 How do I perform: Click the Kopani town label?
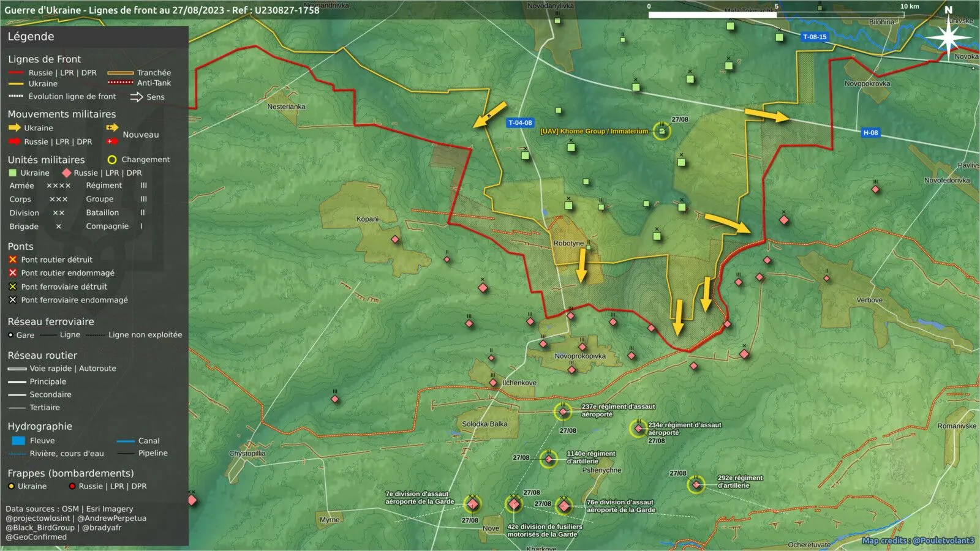tap(367, 219)
